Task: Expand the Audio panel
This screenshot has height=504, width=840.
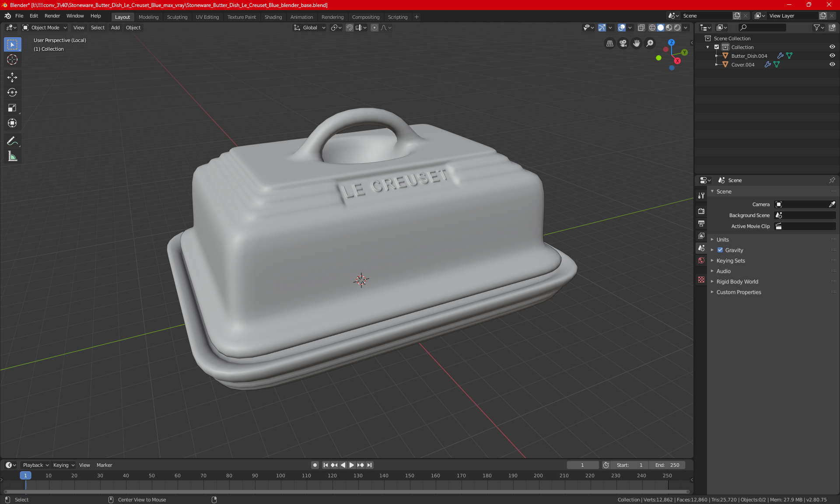Action: point(723,271)
